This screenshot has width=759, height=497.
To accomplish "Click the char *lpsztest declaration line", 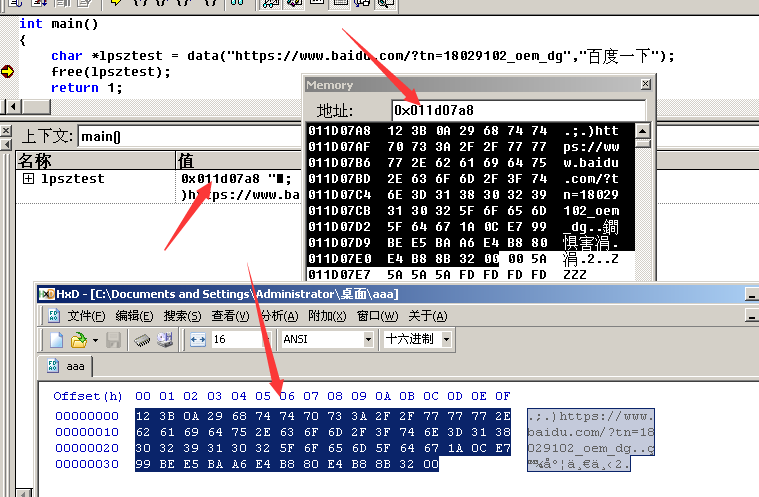I will pyautogui.click(x=363, y=56).
